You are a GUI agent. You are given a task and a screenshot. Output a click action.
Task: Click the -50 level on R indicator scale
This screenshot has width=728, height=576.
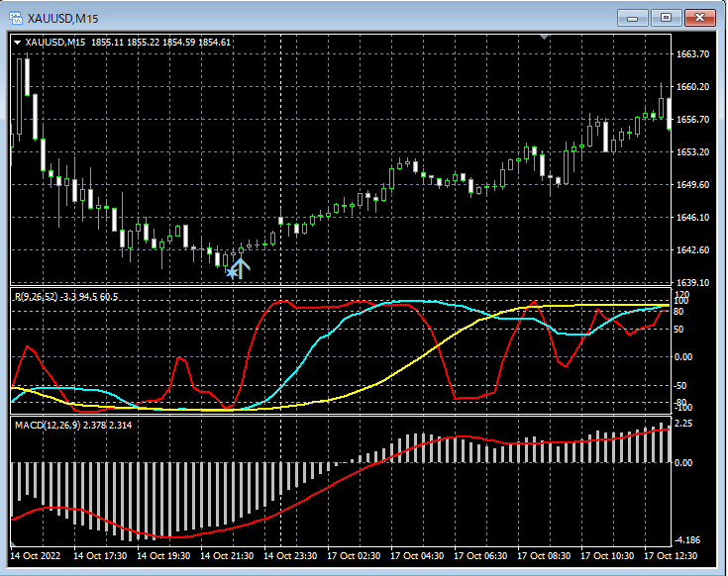[x=679, y=386]
